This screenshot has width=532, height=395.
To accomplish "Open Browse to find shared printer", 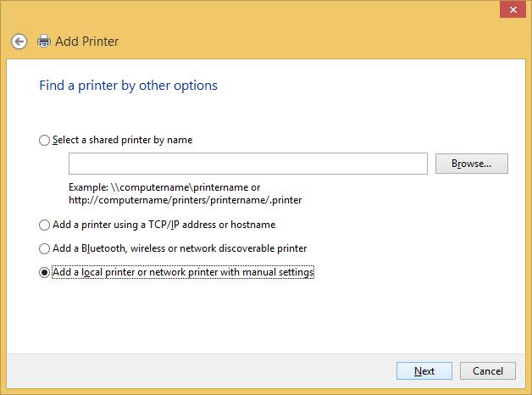I will (x=472, y=164).
